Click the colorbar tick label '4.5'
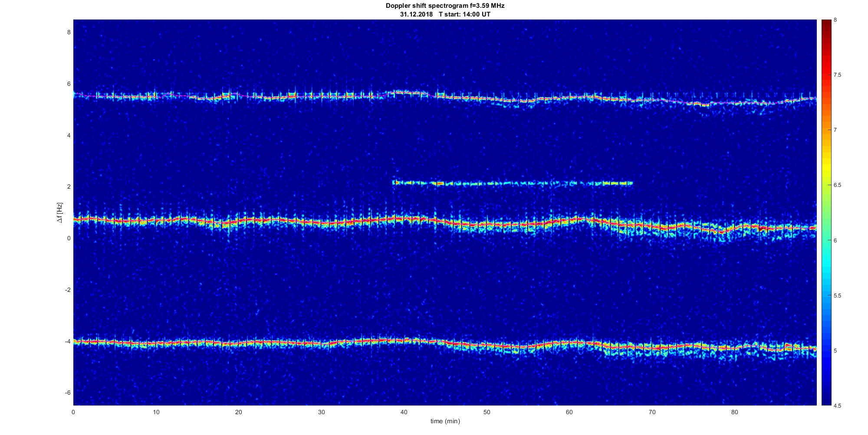The width and height of the screenshot is (868, 435). 838,406
